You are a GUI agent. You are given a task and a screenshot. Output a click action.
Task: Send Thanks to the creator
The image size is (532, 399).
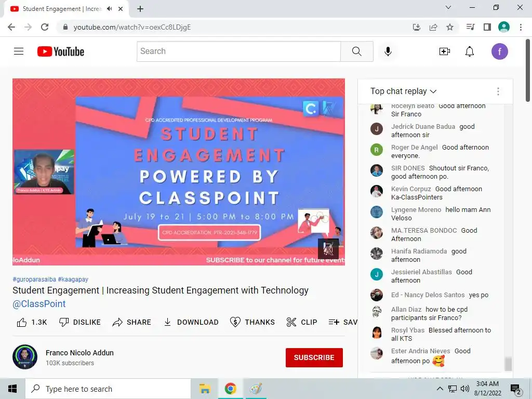point(252,322)
